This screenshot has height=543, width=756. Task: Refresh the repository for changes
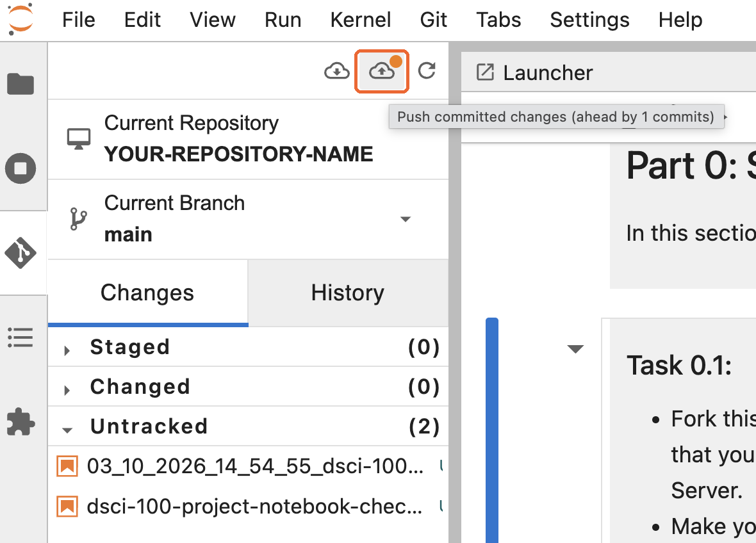click(427, 71)
